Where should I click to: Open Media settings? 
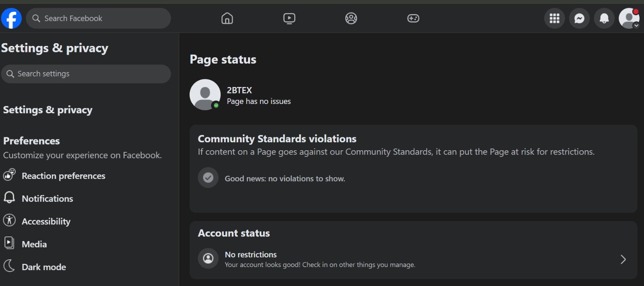tap(34, 244)
